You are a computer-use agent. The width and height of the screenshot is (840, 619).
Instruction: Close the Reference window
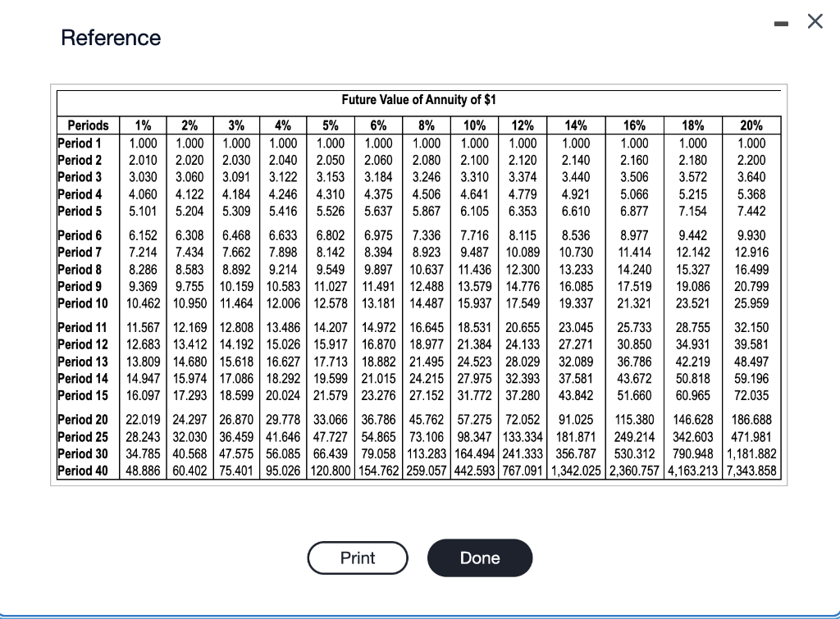pos(815,22)
